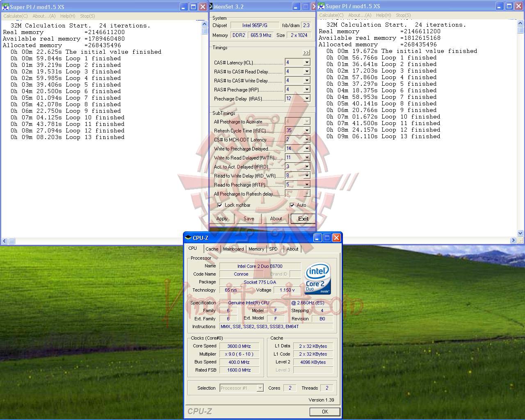Click the OK button in CPU-Z
This screenshot has height=420, width=525.
click(x=325, y=411)
